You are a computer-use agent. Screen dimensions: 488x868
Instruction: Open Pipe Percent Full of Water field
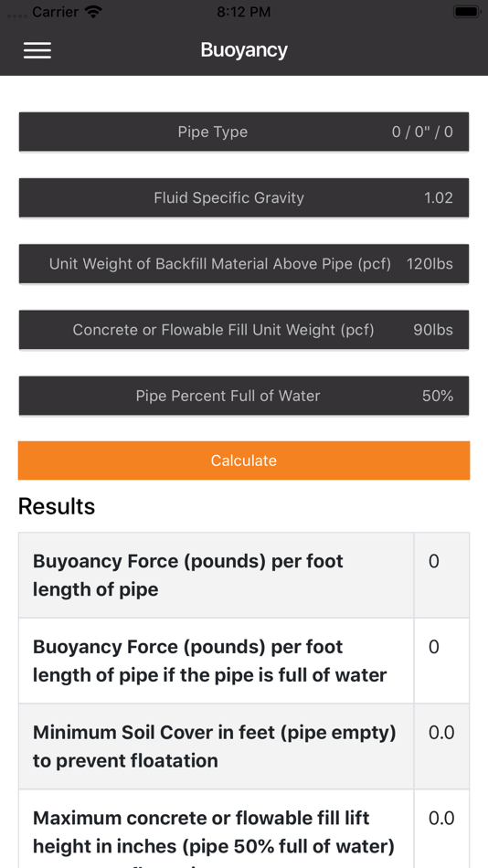(244, 396)
